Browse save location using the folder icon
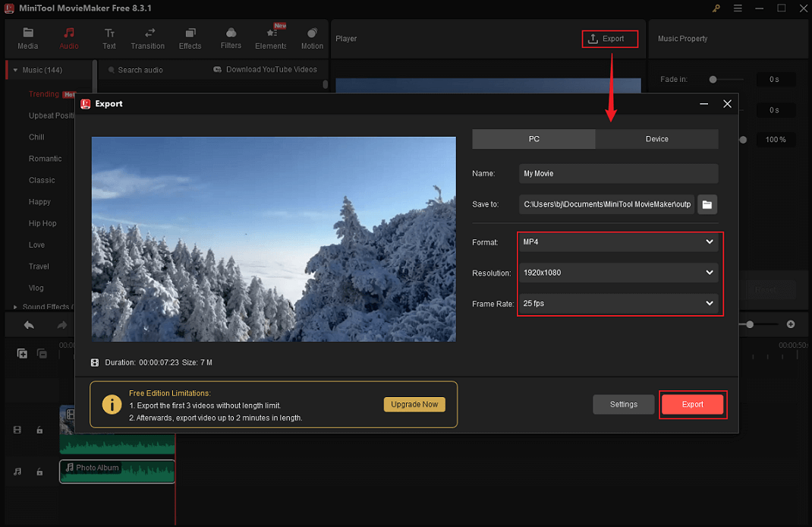 pos(707,204)
